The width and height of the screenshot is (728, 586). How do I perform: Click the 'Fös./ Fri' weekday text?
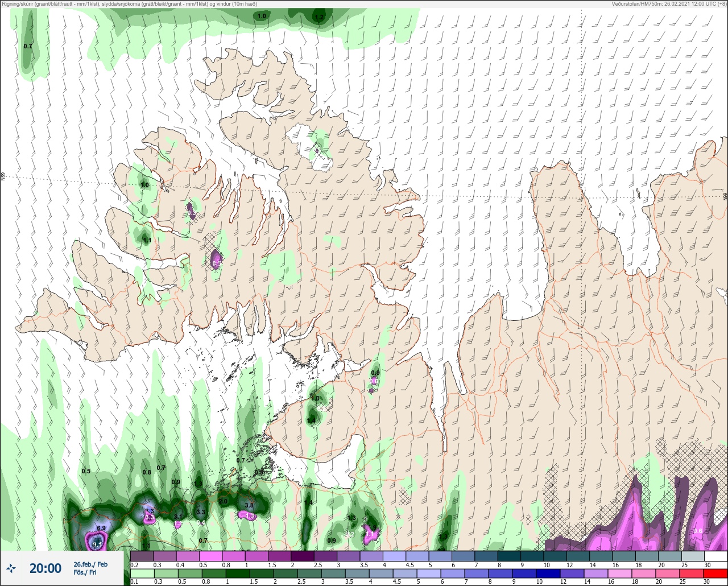85,572
